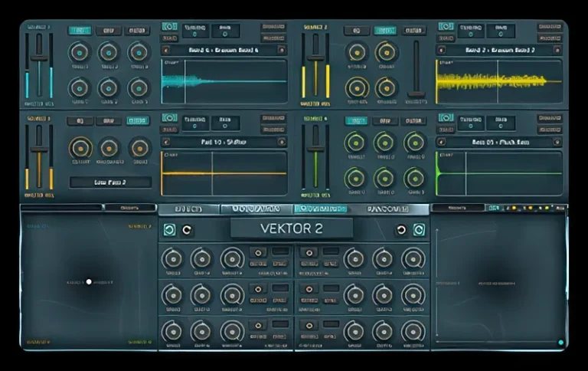This screenshot has height=371, width=588.
Task: Click the cyan source volume fader handle
Action: (x=39, y=58)
